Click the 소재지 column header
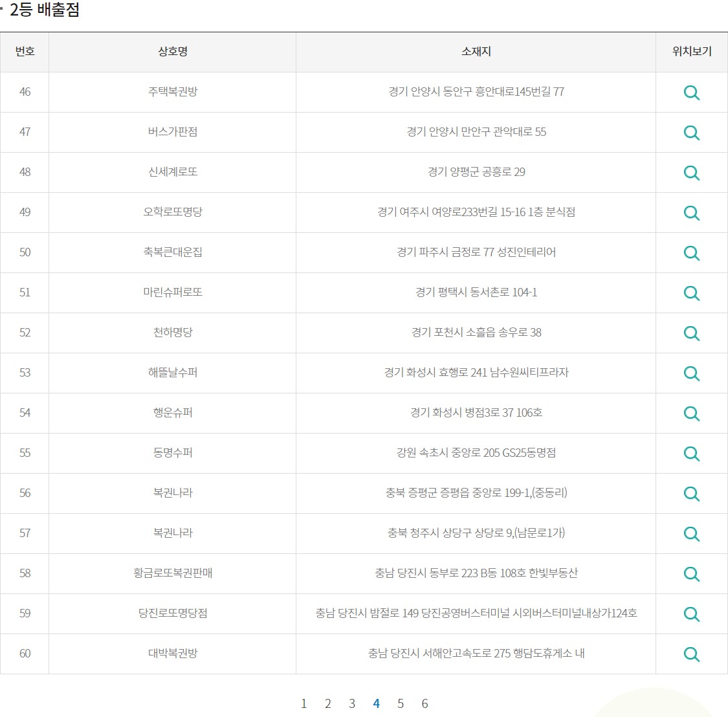This screenshot has height=717, width=728. click(x=476, y=52)
